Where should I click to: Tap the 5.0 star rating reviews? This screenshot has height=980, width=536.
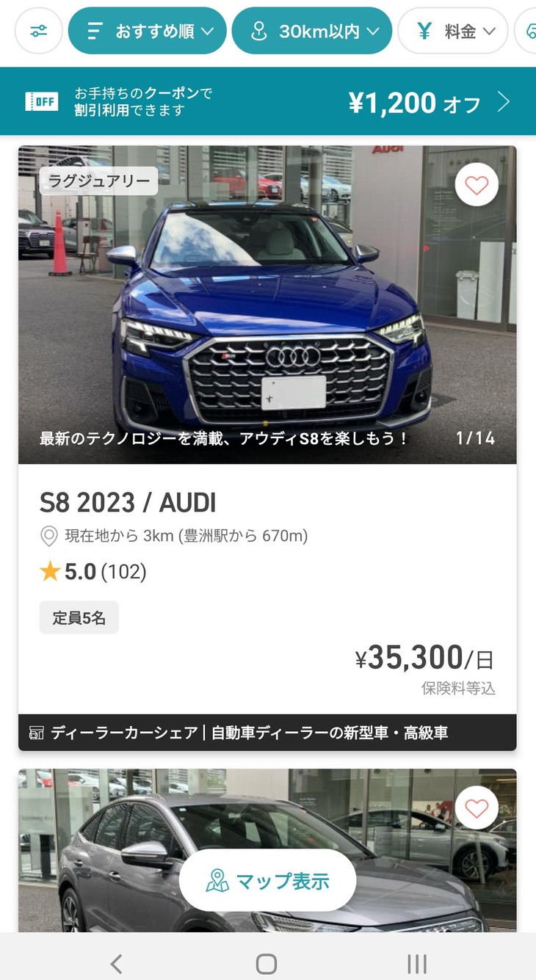(93, 572)
